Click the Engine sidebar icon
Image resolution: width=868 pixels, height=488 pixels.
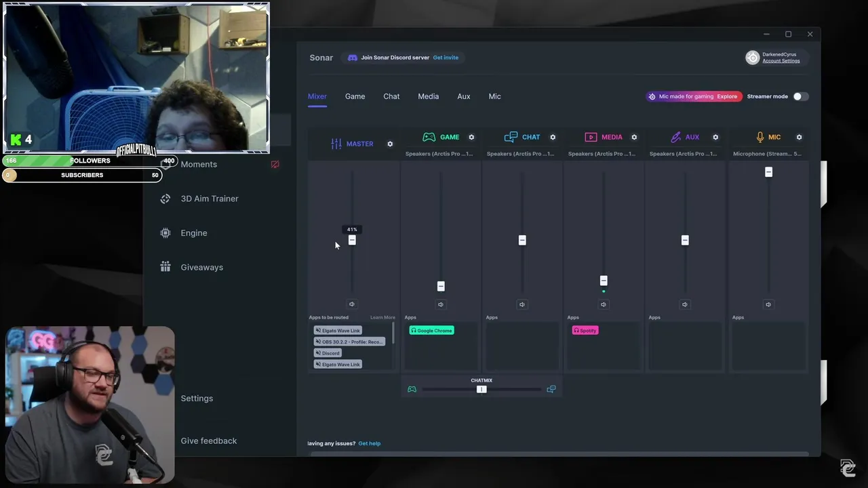tap(165, 233)
